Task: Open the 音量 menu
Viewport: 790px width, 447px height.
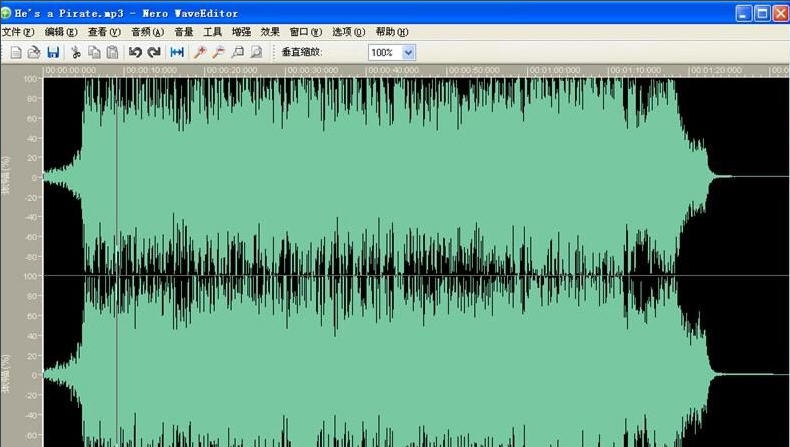Action: click(184, 32)
